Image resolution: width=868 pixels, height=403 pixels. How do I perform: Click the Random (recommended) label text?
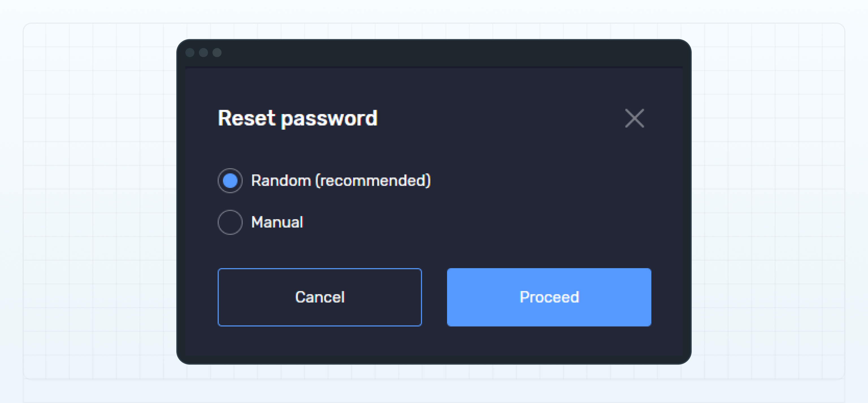(x=341, y=181)
